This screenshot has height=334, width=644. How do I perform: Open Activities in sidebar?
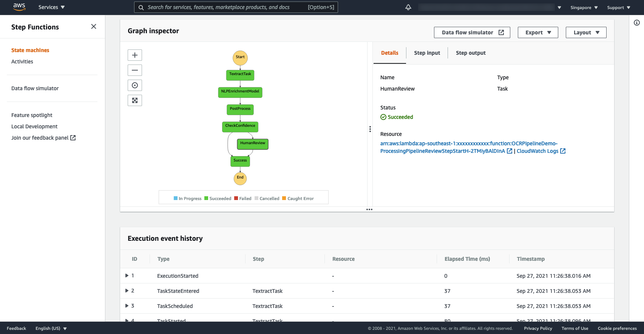tap(22, 62)
